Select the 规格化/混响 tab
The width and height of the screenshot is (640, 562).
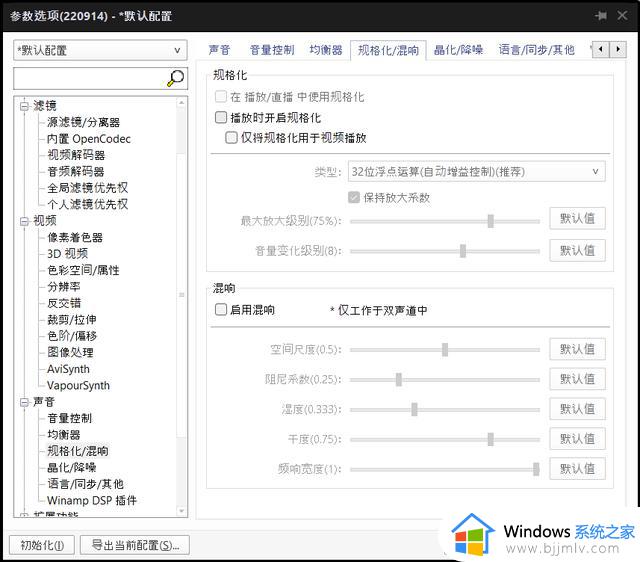click(388, 50)
